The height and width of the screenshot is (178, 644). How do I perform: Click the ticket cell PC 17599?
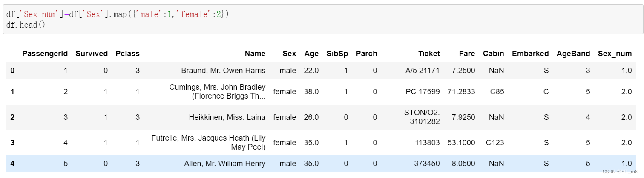click(x=423, y=91)
